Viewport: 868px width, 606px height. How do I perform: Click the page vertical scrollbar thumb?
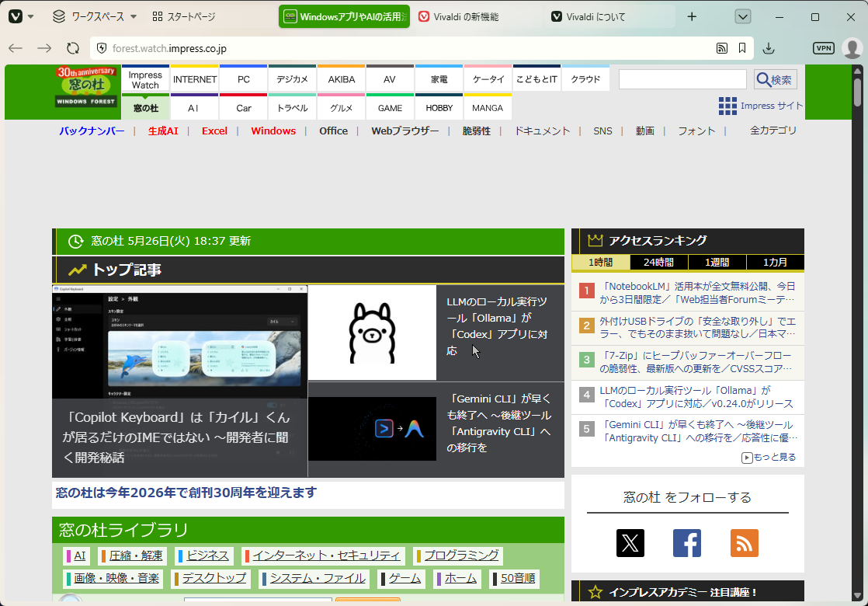coord(857,92)
